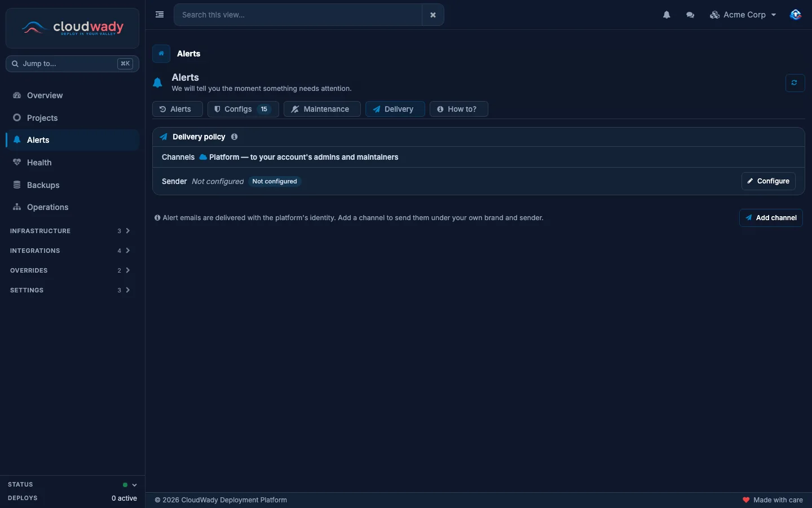Screen dimensions: 812x508
Task: Expand the Settings section
Action: [x=70, y=290]
